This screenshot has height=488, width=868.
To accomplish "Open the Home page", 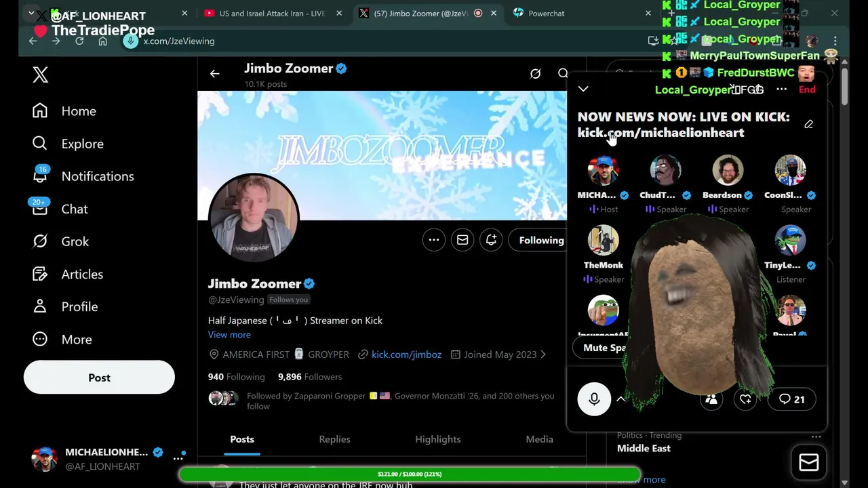I will coord(64,111).
